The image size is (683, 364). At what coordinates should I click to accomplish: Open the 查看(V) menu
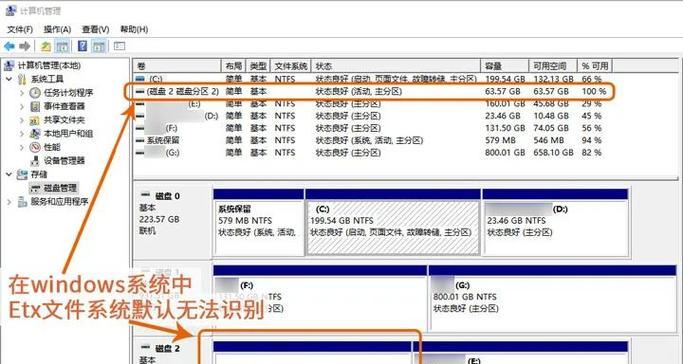(x=95, y=29)
